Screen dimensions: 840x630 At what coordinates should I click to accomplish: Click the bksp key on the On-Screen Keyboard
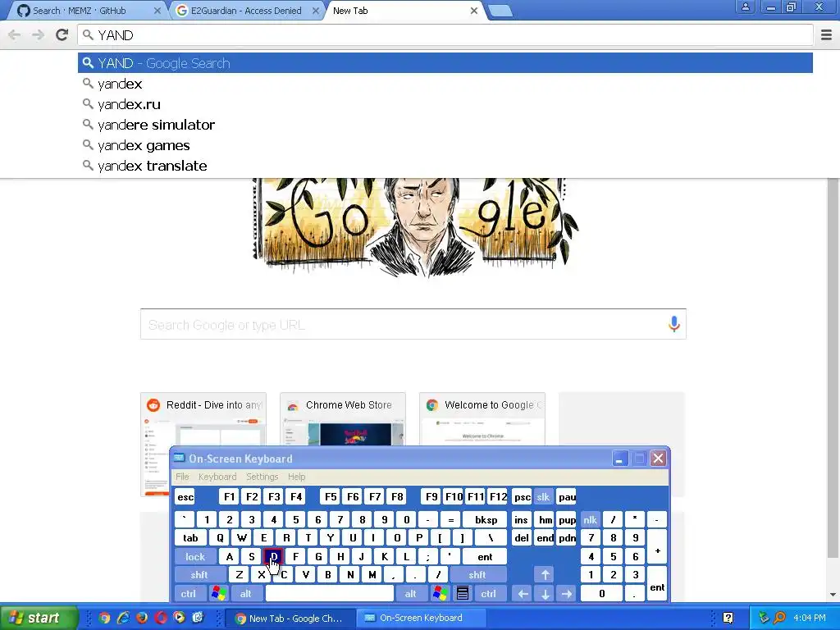[486, 519]
